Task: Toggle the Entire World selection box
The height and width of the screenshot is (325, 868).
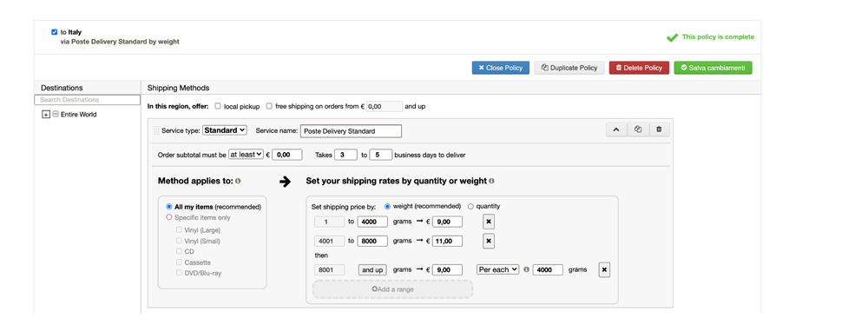Action: pyautogui.click(x=56, y=114)
